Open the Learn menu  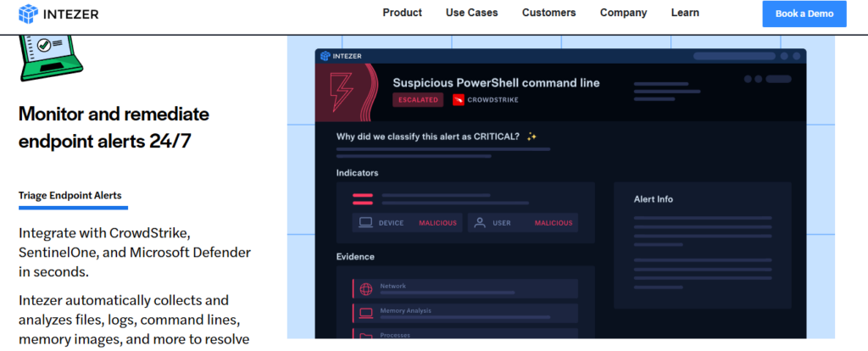tap(685, 13)
